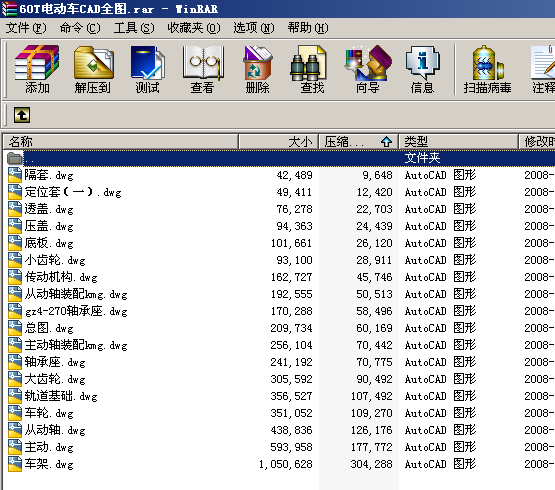Click the 文件夹 type label in selected row
Viewport: 555px width, 490px height.
[x=422, y=158]
